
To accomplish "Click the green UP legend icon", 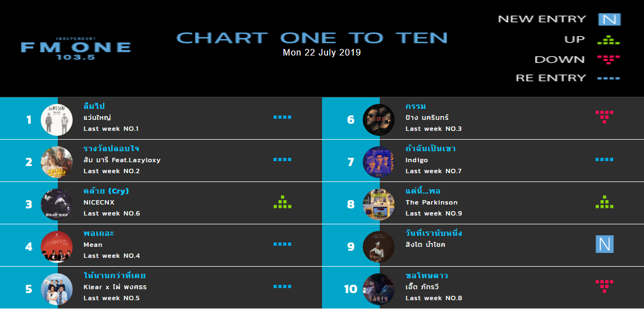I will tap(609, 40).
